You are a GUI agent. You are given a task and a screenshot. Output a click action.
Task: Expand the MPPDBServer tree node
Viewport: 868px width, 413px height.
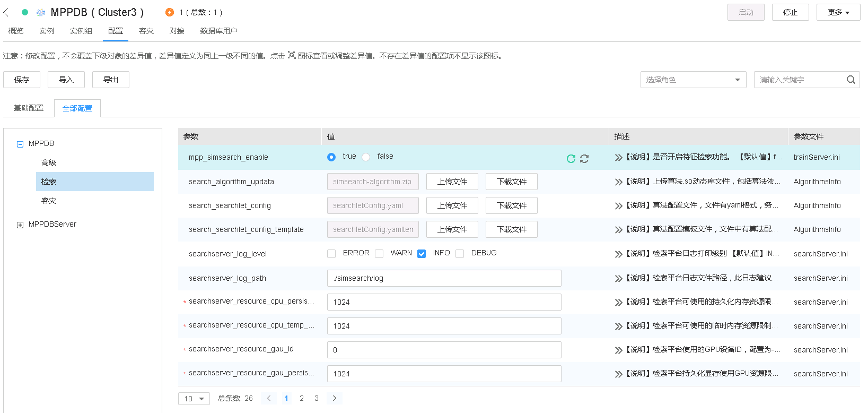click(x=20, y=225)
